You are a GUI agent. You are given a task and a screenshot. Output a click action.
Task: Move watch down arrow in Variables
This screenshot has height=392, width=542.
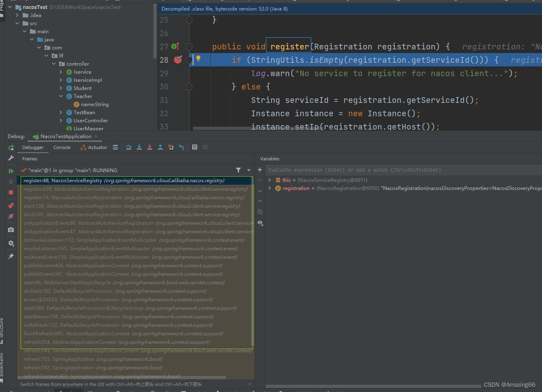[260, 201]
